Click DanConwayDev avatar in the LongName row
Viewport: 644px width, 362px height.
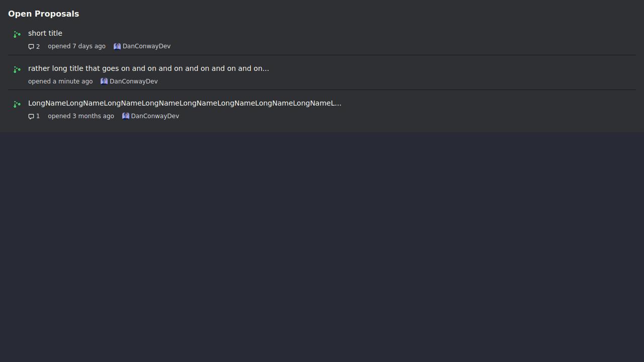[x=126, y=116]
